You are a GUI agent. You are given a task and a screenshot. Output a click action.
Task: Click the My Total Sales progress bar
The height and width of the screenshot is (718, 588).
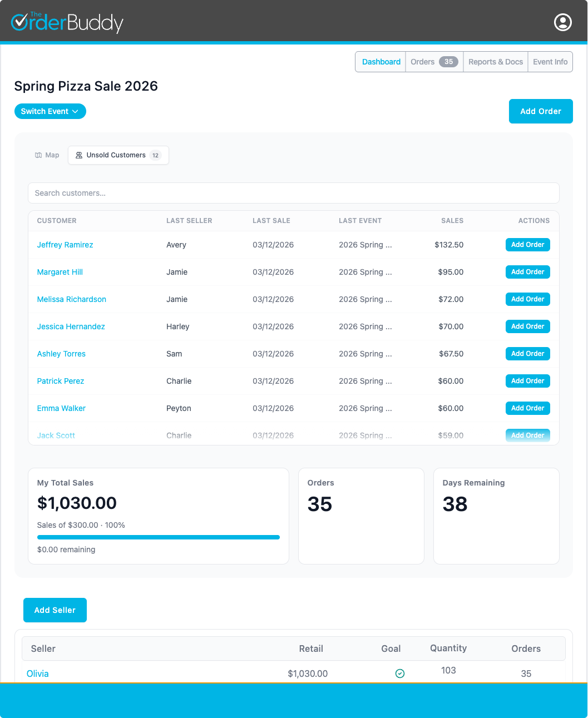coord(158,537)
